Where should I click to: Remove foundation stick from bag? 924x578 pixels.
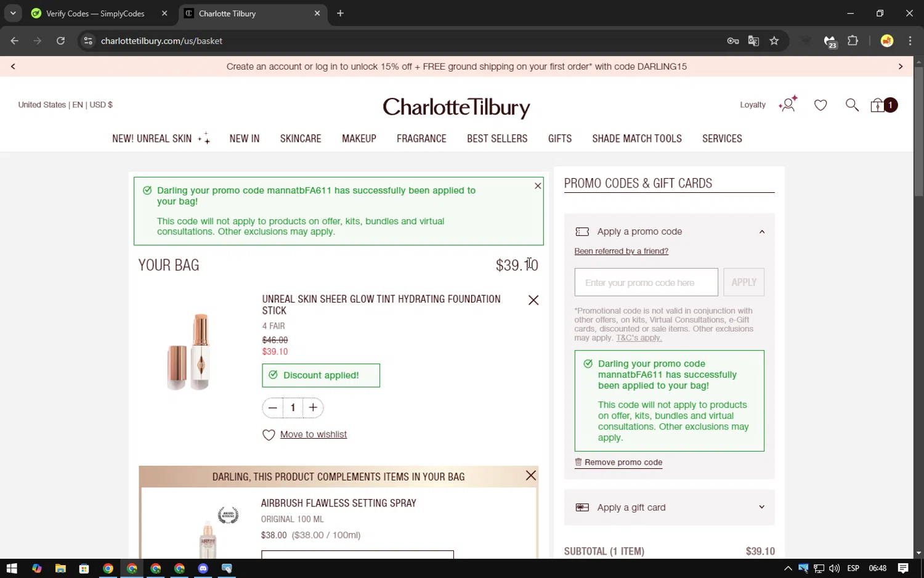[x=533, y=300]
